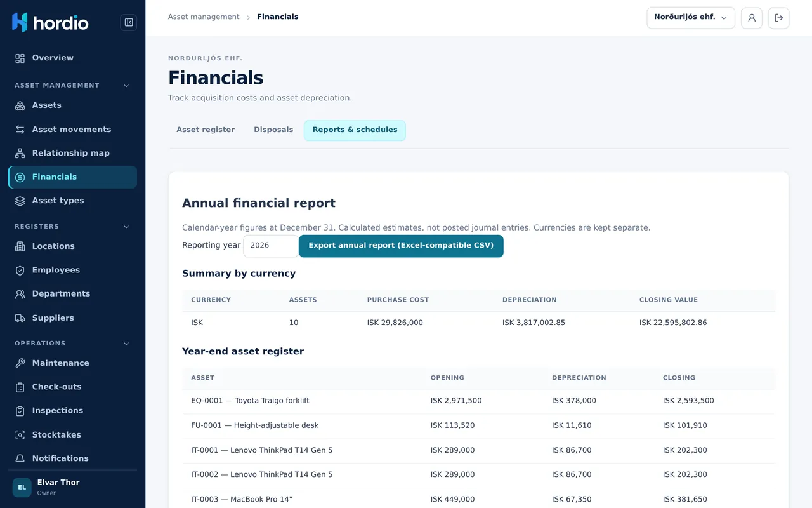Click the sign-out icon button

tap(779, 18)
